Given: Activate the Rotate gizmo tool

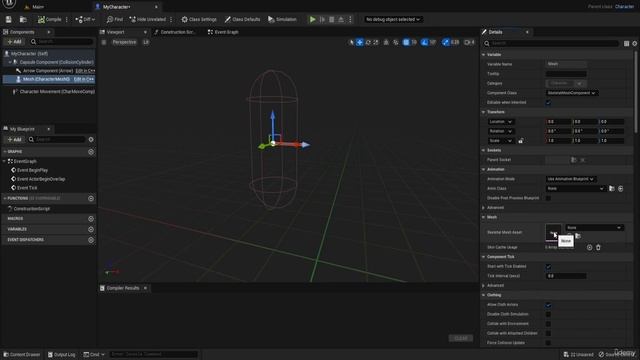Looking at the screenshot, I should point(368,42).
